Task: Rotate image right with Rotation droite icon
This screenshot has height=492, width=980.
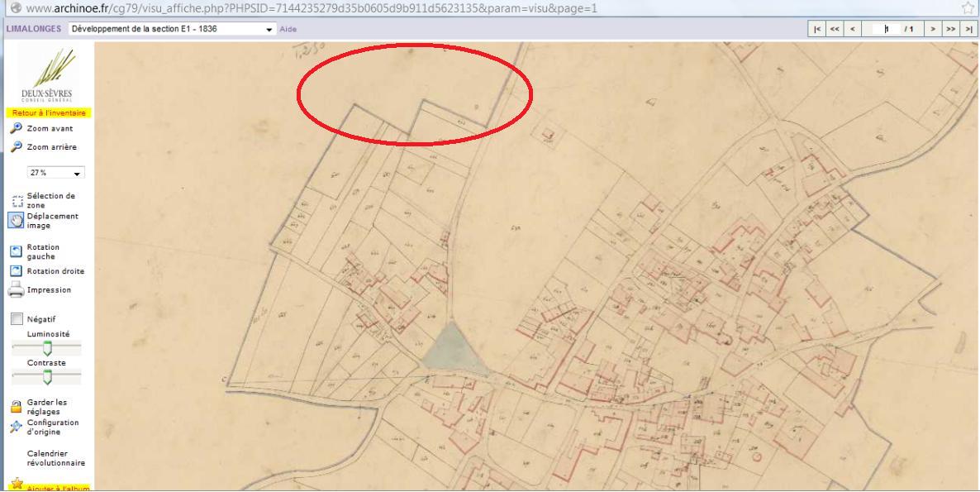Action: 17,271
